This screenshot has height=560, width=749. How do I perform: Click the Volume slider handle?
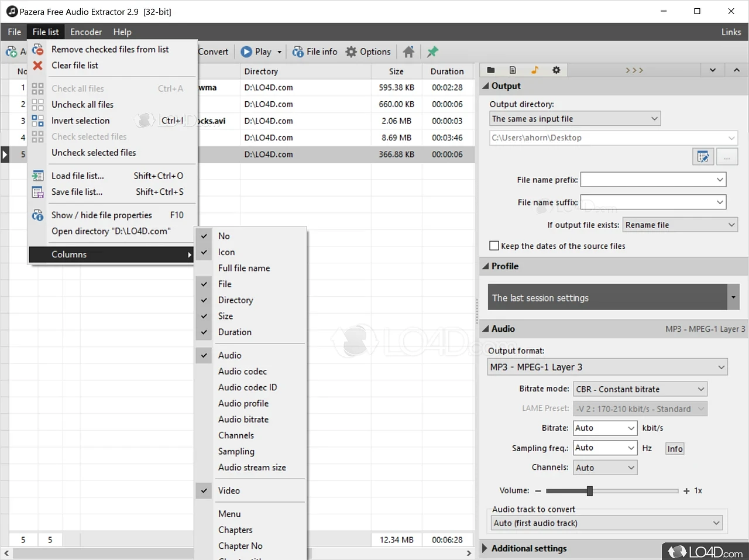[589, 491]
